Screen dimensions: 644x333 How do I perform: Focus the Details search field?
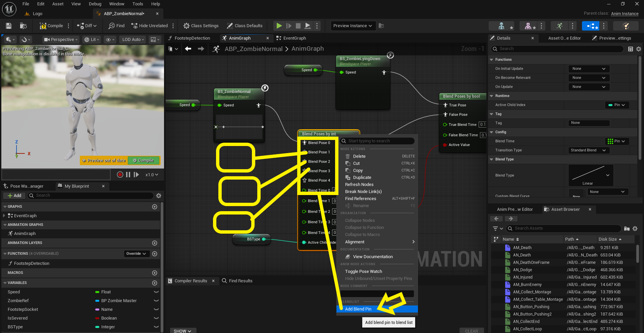[x=557, y=49]
